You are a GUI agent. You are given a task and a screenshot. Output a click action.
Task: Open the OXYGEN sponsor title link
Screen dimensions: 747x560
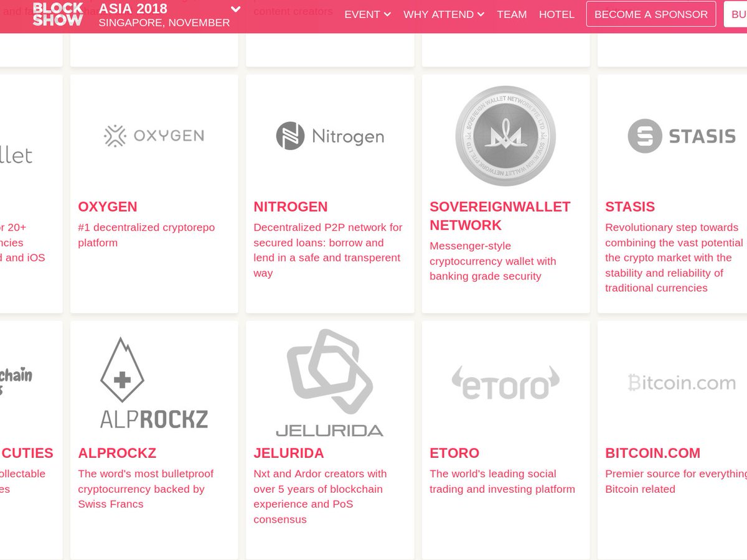(x=108, y=207)
